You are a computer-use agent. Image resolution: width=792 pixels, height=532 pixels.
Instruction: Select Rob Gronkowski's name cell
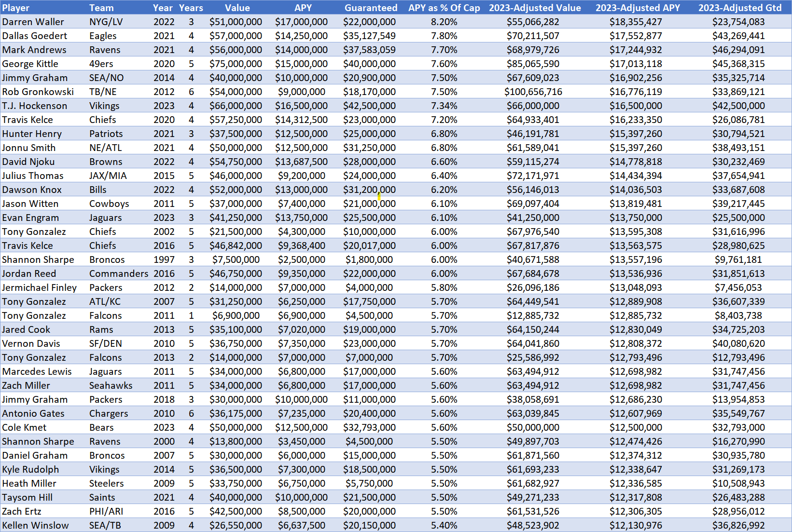(38, 92)
